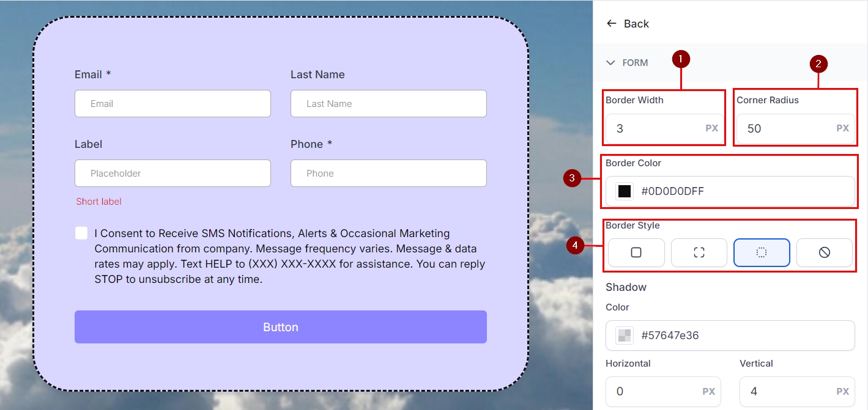868x410 pixels.
Task: Click the Border Width input field
Action: (x=655, y=128)
